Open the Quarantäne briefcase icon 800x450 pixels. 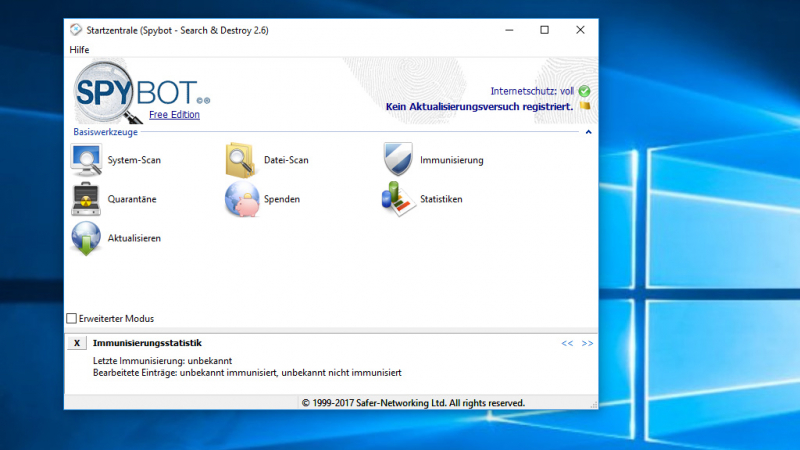point(86,199)
